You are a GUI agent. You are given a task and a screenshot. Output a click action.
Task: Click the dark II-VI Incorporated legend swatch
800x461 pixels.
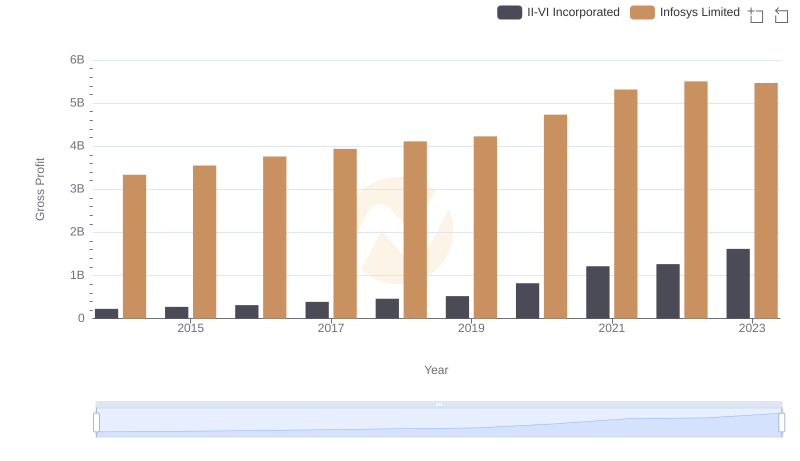point(510,12)
